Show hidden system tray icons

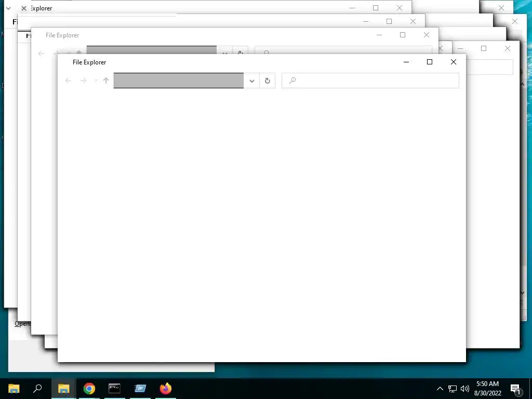coord(440,389)
